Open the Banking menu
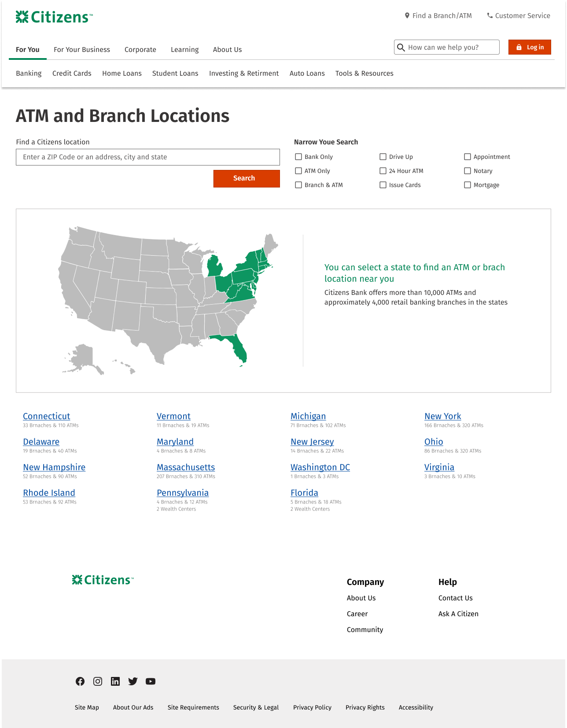The height and width of the screenshot is (728, 567). click(x=29, y=74)
